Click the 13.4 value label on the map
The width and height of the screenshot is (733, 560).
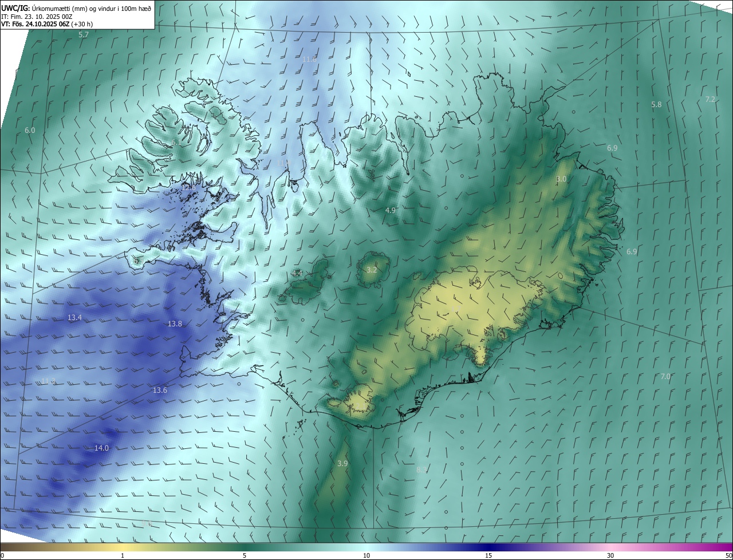click(74, 318)
